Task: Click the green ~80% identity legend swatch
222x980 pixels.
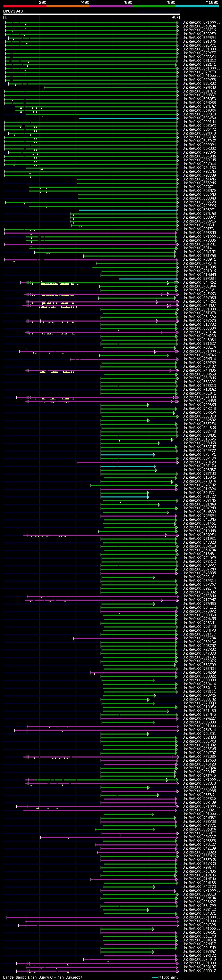Action: (x=154, y=6)
